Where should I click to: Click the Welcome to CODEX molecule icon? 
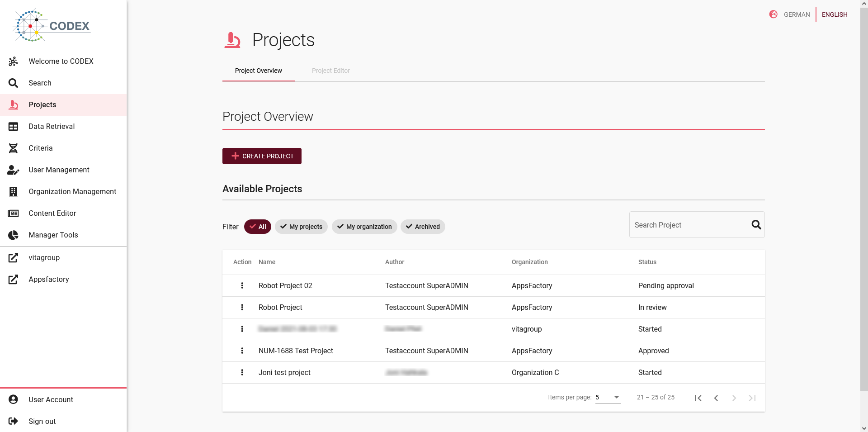pyautogui.click(x=13, y=61)
